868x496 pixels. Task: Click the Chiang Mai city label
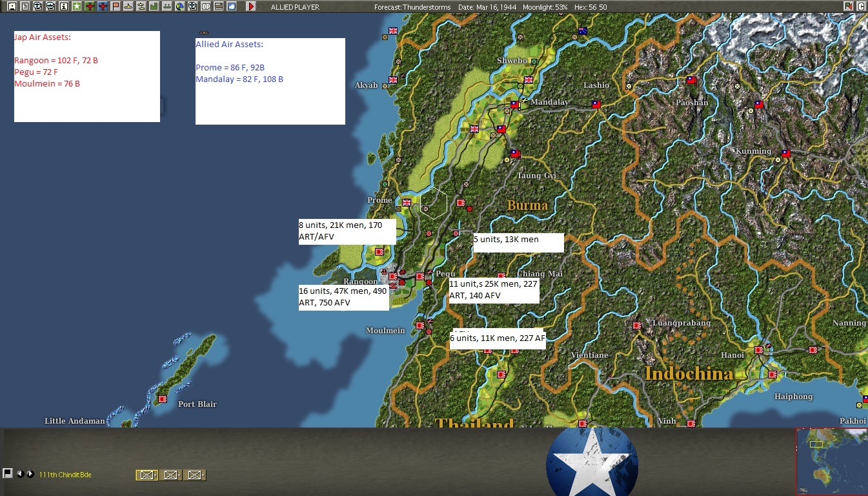click(x=540, y=274)
